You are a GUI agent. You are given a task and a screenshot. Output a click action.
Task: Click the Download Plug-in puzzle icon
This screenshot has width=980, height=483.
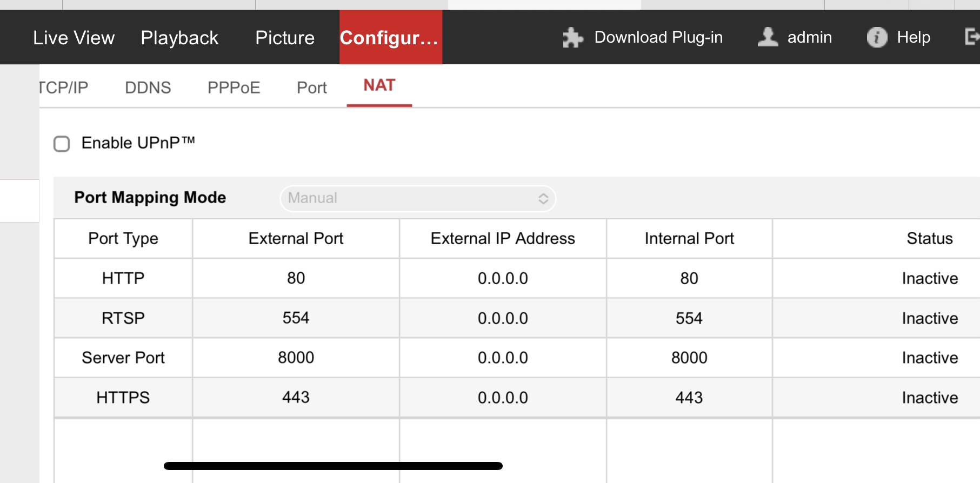(572, 38)
